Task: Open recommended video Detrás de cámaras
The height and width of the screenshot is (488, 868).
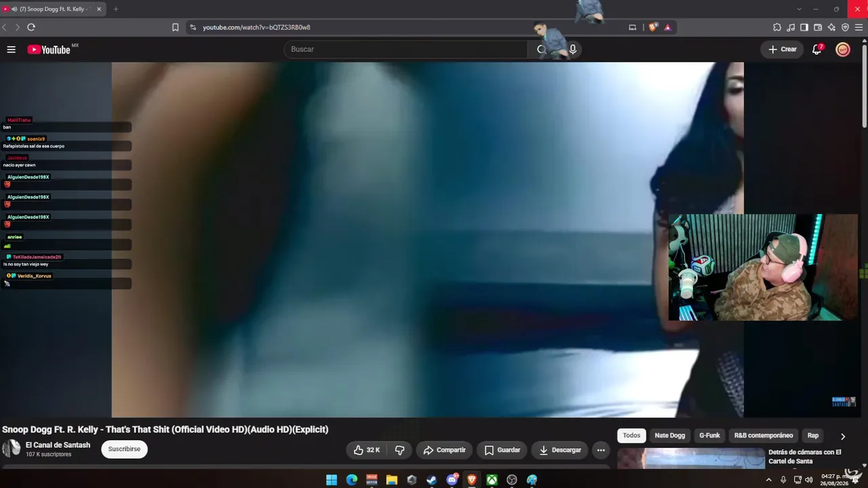Action: 805,457
